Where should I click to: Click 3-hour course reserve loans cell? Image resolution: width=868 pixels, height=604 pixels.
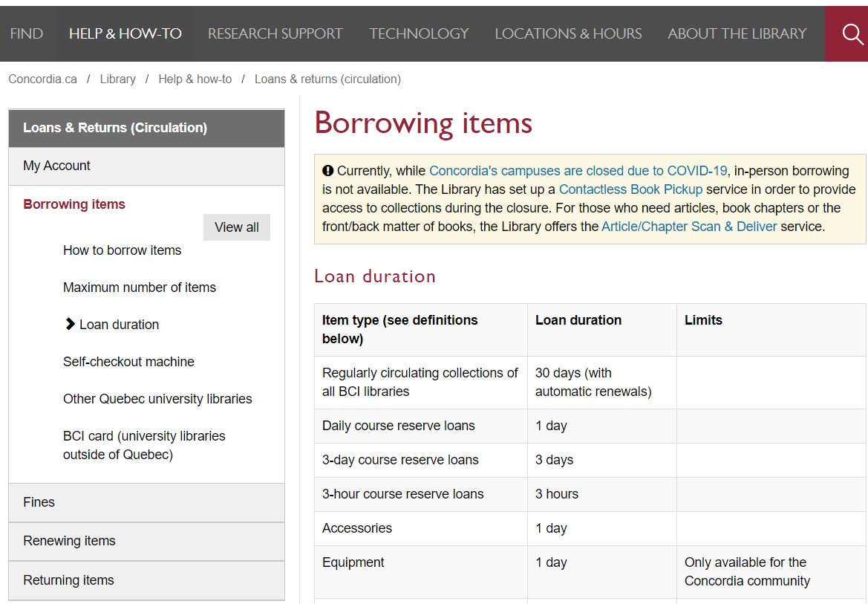coord(421,494)
